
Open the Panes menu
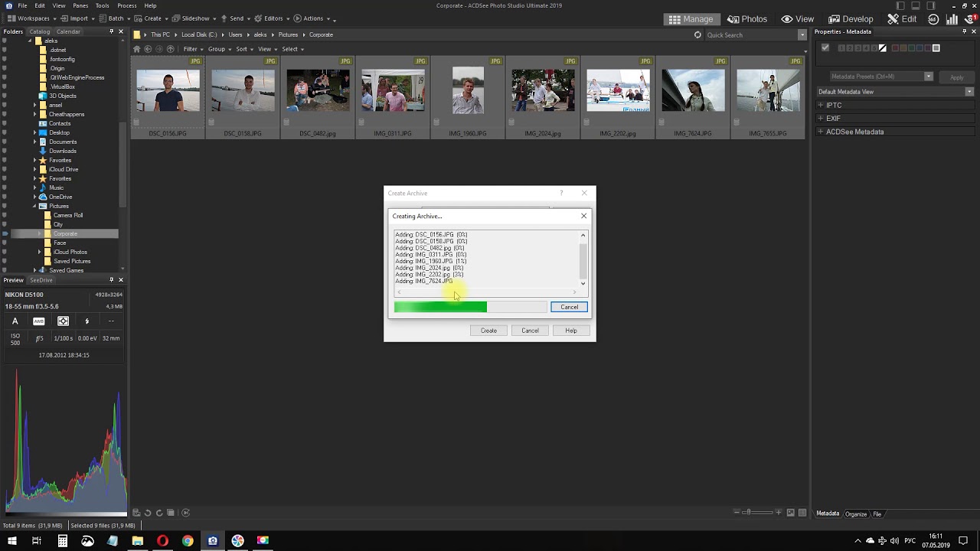pyautogui.click(x=80, y=5)
